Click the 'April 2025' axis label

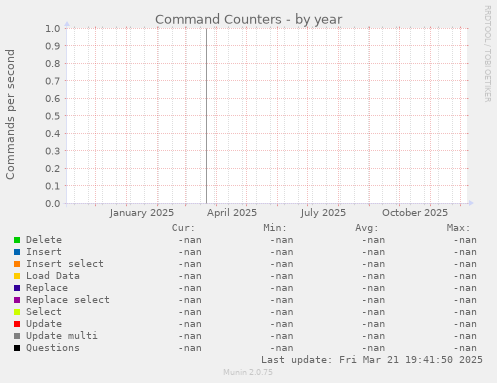pos(232,213)
